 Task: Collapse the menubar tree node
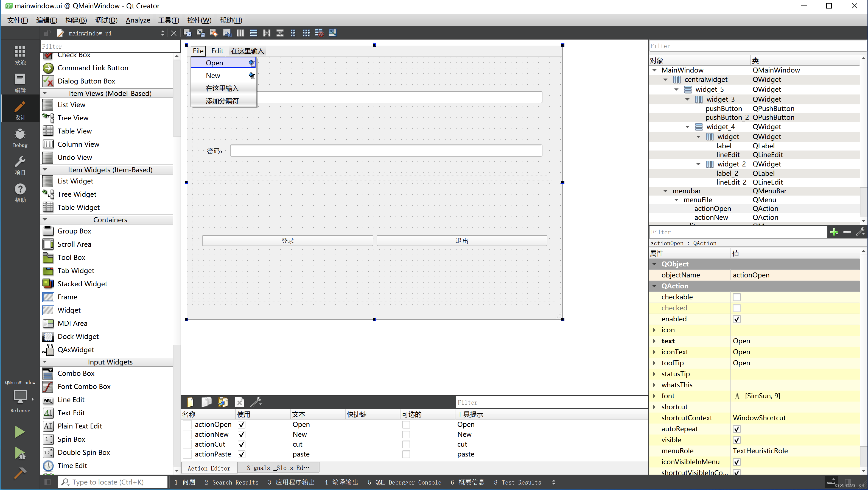point(665,191)
